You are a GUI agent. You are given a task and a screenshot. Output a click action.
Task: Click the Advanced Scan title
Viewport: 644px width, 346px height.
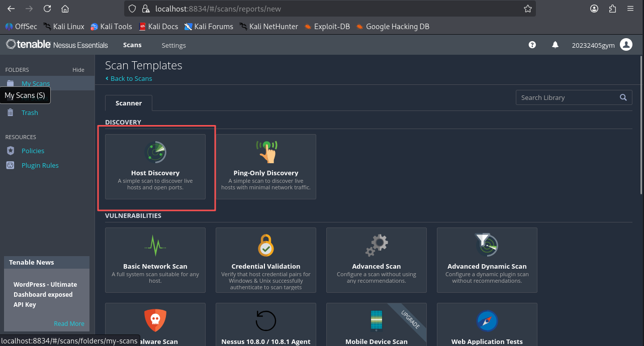pos(377,266)
